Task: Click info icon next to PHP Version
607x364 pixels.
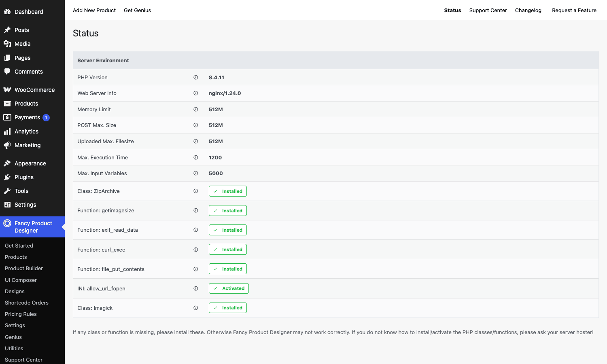Action: tap(196, 77)
